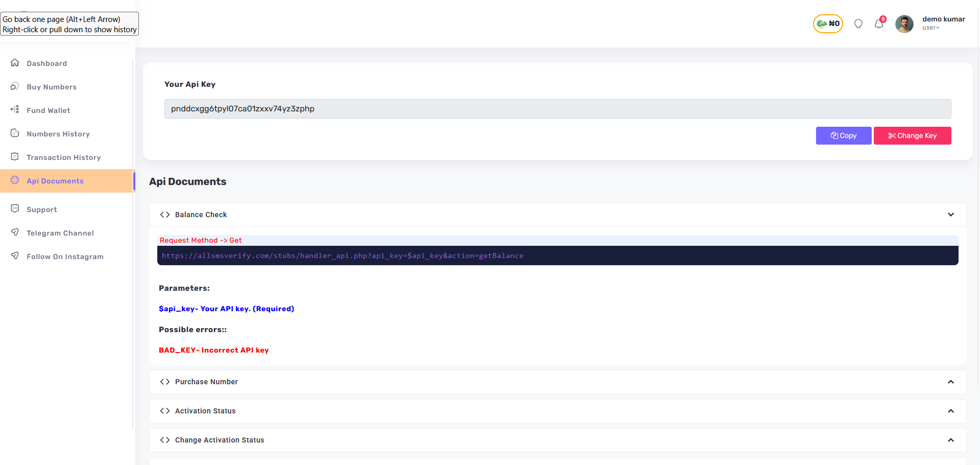Viewport: 980px width, 465px height.
Task: Click the '$api_key- Your API key. (Required)' text
Action: coord(226,309)
